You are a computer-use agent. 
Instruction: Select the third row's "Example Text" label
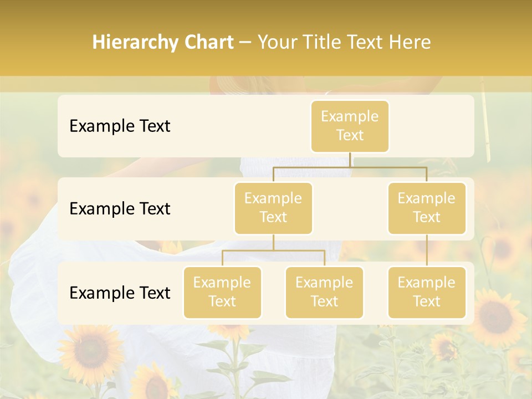pos(120,293)
